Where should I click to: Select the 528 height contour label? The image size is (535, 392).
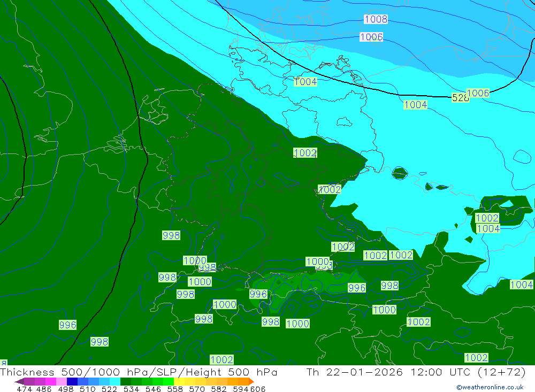(x=460, y=98)
